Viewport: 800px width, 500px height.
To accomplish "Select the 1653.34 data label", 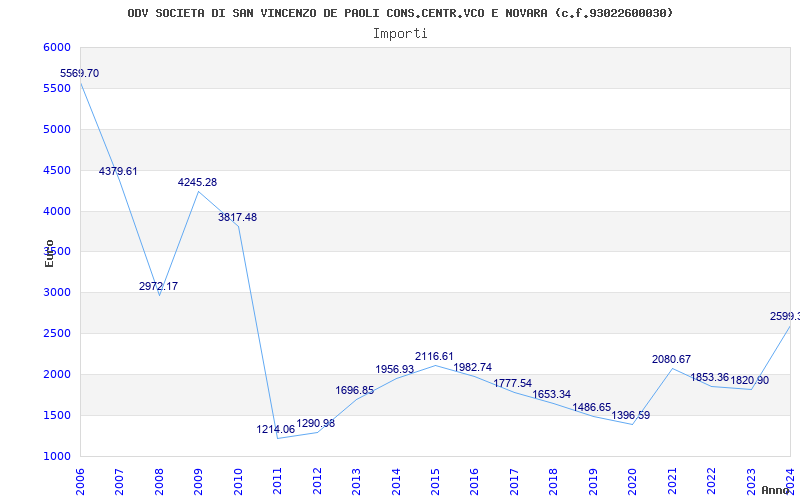I will (552, 394).
